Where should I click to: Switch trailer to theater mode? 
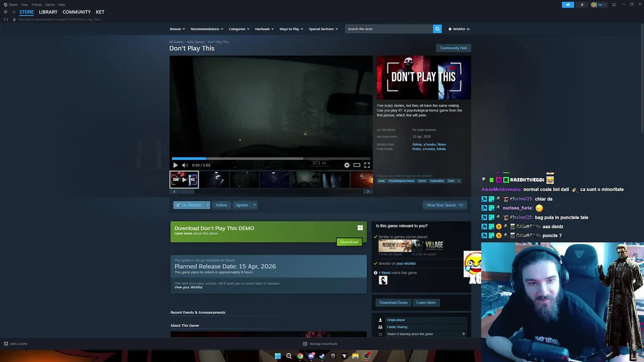tap(357, 165)
